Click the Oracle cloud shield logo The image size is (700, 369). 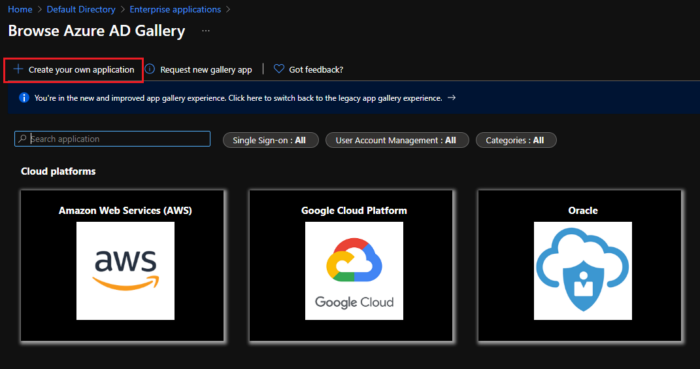(583, 271)
